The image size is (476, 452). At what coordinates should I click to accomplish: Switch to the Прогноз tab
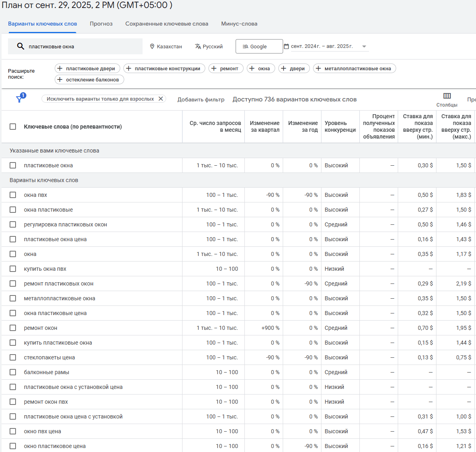101,24
